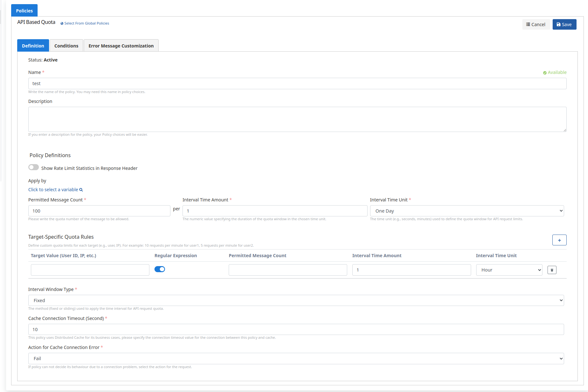
Task: Click the trash icon to delete quota rule
Action: [x=552, y=270]
